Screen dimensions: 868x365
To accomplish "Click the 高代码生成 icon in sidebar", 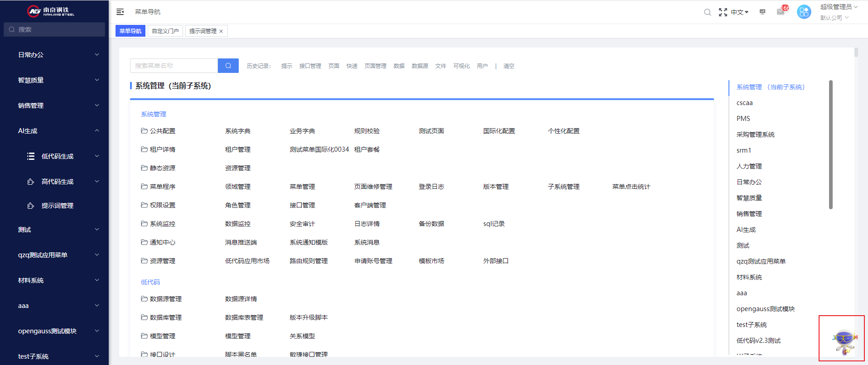I will pos(31,182).
